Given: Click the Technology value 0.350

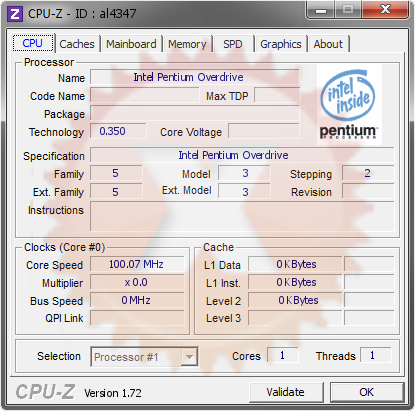Looking at the screenshot, I should pyautogui.click(x=118, y=131).
